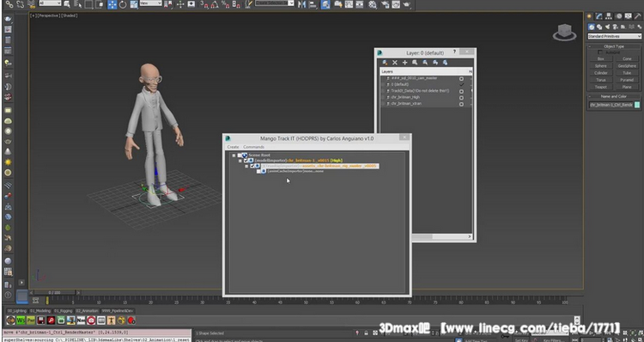This screenshot has height=342, width=644.
Task: Click delete (X) icon in Layer window
Action: [395, 63]
